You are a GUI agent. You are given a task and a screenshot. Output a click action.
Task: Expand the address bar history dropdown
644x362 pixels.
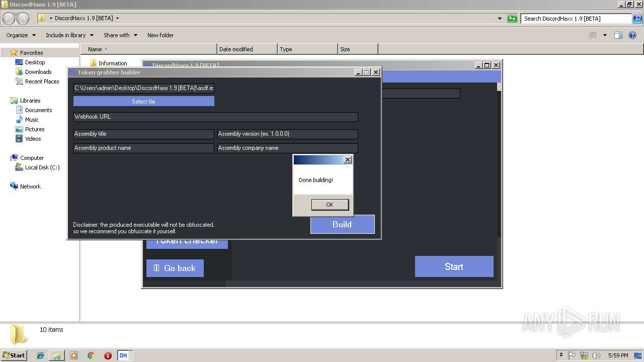pos(500,19)
